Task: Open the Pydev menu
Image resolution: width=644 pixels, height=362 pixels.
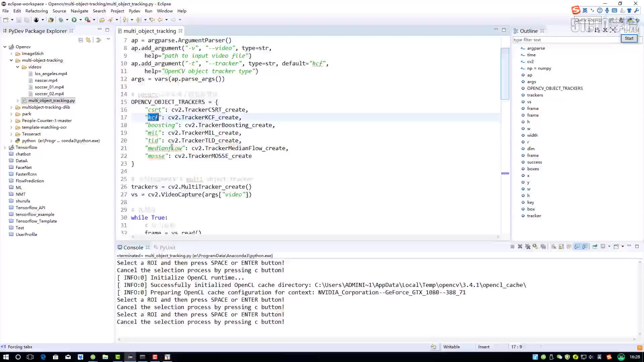Action: click(134, 11)
